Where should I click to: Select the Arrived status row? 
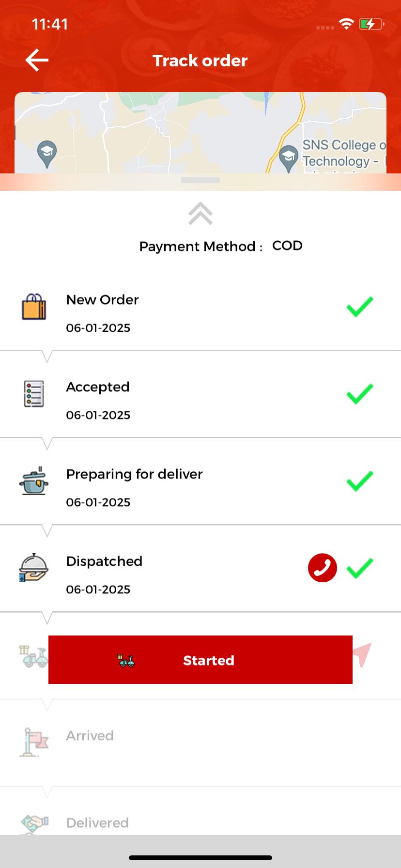[x=90, y=736]
